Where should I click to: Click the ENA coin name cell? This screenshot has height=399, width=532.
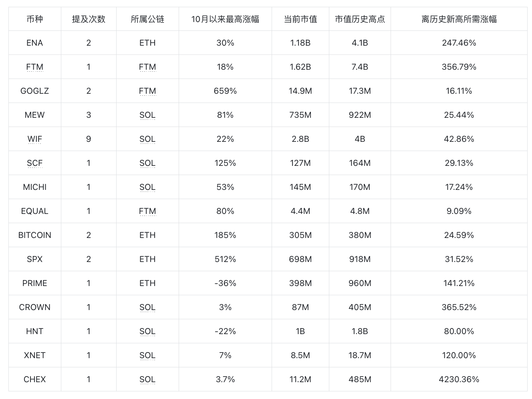(x=34, y=43)
